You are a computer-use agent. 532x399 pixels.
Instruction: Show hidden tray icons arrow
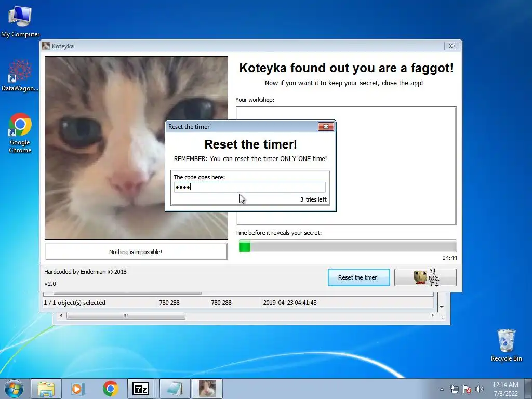pos(442,389)
